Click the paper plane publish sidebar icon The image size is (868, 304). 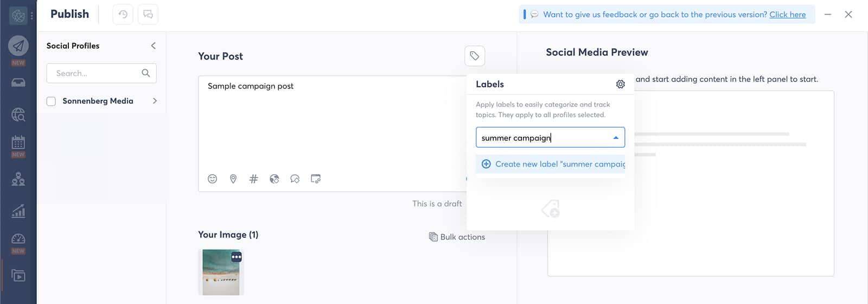[x=18, y=46]
